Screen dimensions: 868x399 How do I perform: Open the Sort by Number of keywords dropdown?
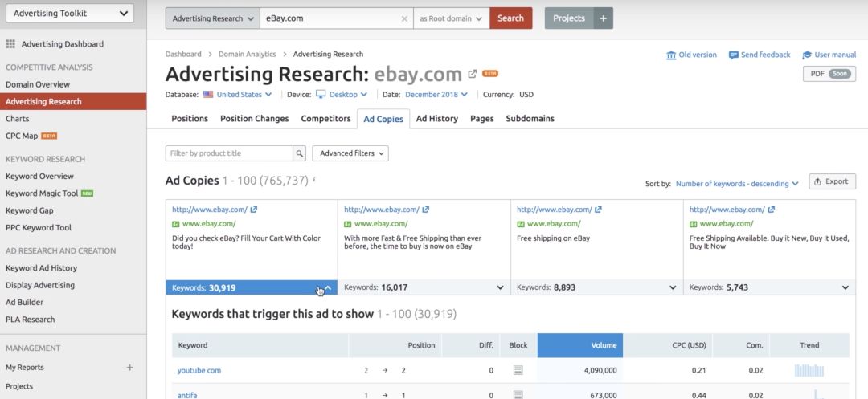[x=737, y=184]
